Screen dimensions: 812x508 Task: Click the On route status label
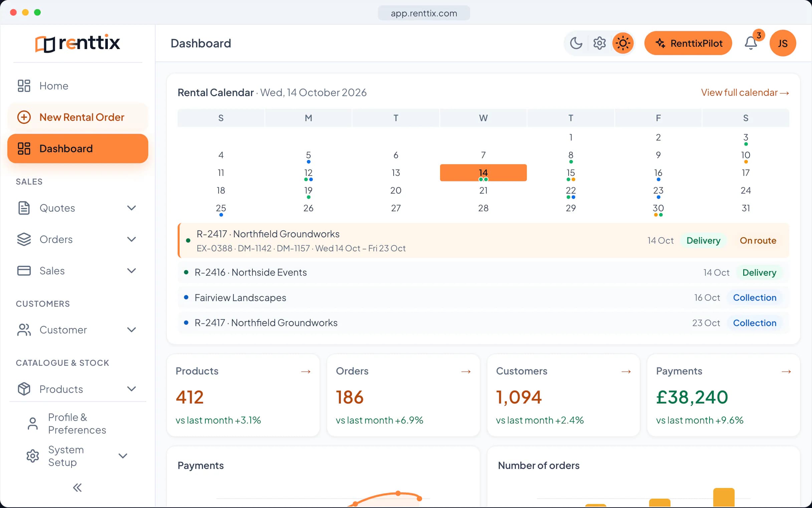pyautogui.click(x=758, y=240)
